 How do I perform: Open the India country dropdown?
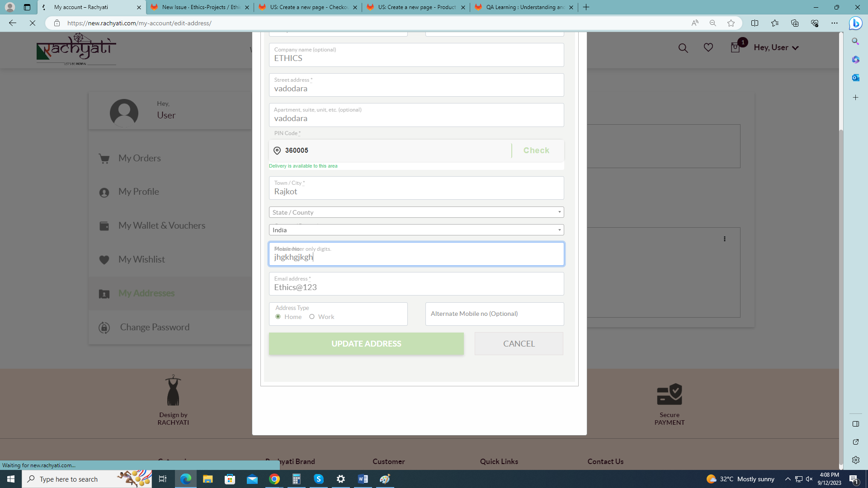pos(416,230)
